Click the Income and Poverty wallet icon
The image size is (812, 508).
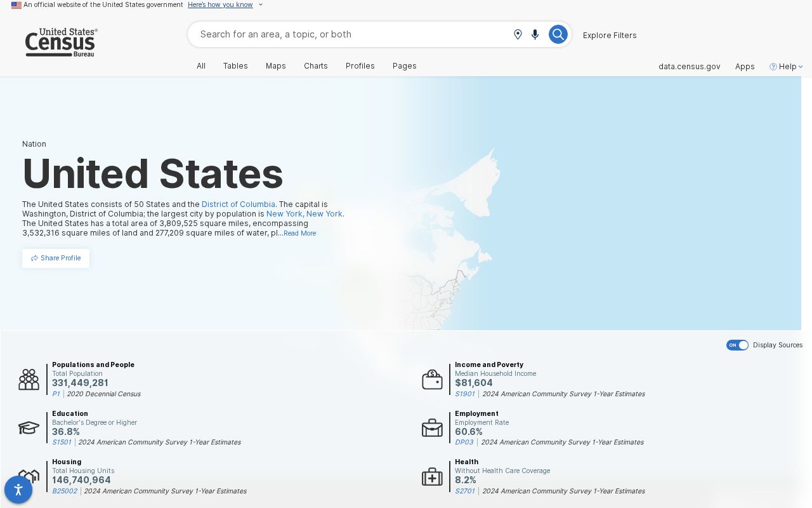[432, 380]
